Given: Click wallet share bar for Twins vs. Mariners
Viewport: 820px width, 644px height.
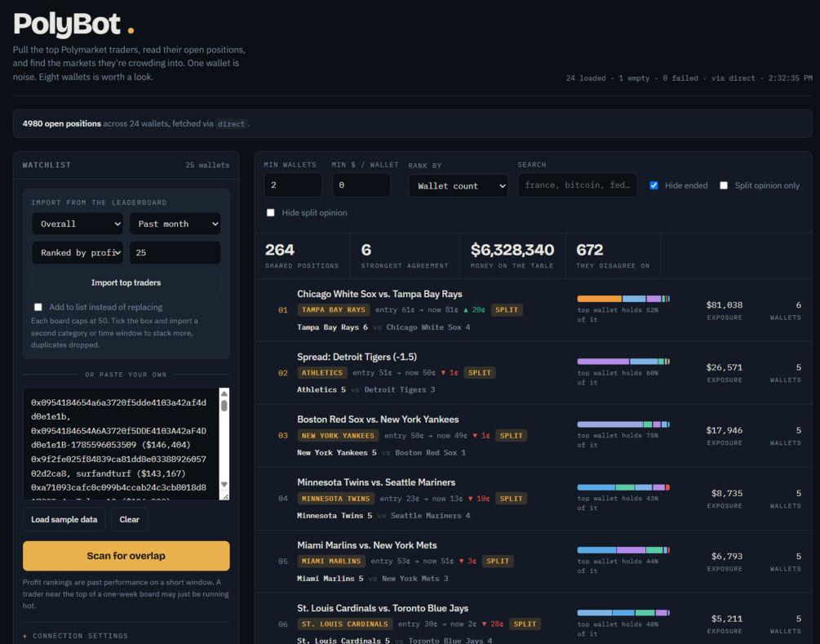Looking at the screenshot, I should [623, 487].
